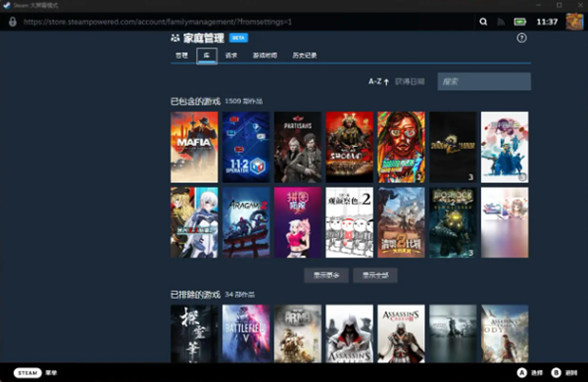This screenshot has height=382, width=588.
Task: Open the Battlefield V game cover
Action: pos(246,333)
